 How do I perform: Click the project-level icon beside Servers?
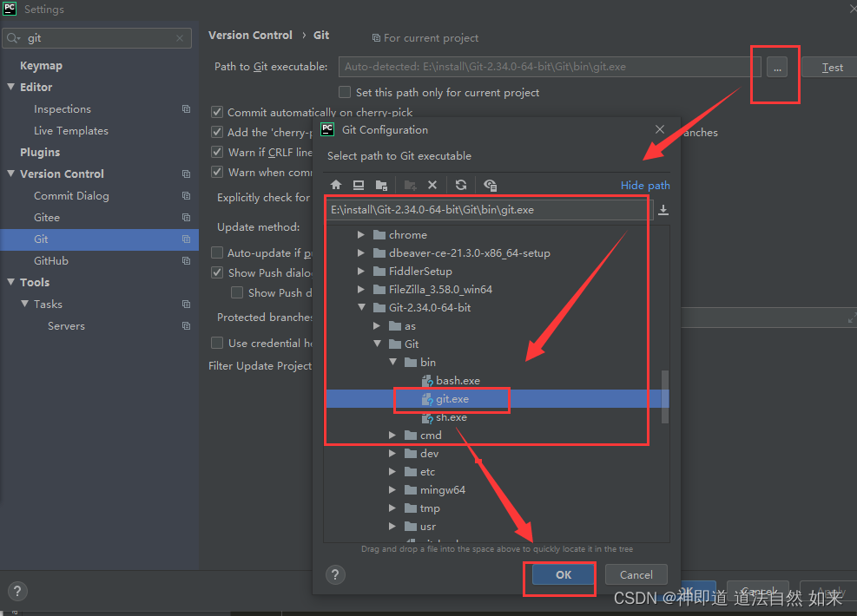187,326
